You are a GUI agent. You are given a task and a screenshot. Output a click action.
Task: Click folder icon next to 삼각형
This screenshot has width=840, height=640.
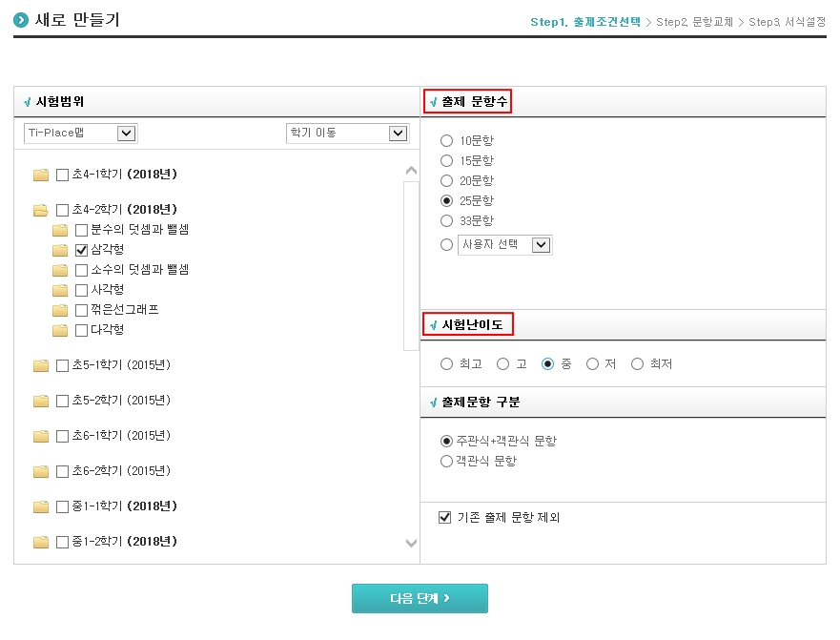[x=60, y=250]
